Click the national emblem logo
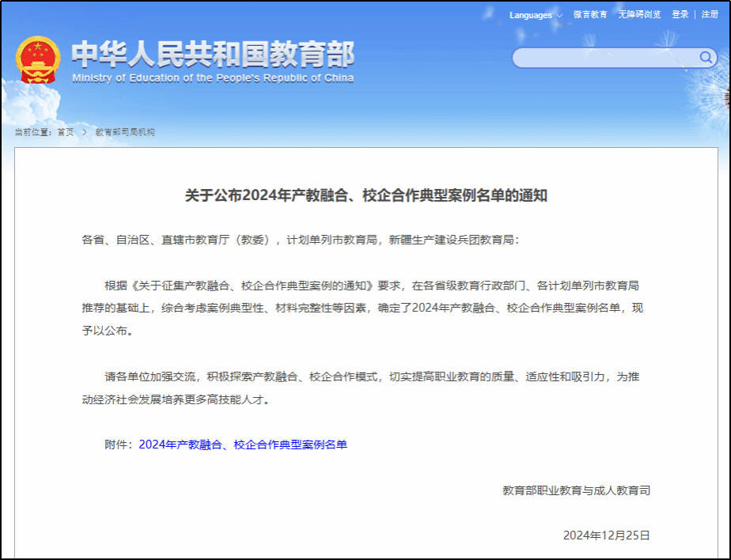This screenshot has width=731, height=560. [x=37, y=59]
